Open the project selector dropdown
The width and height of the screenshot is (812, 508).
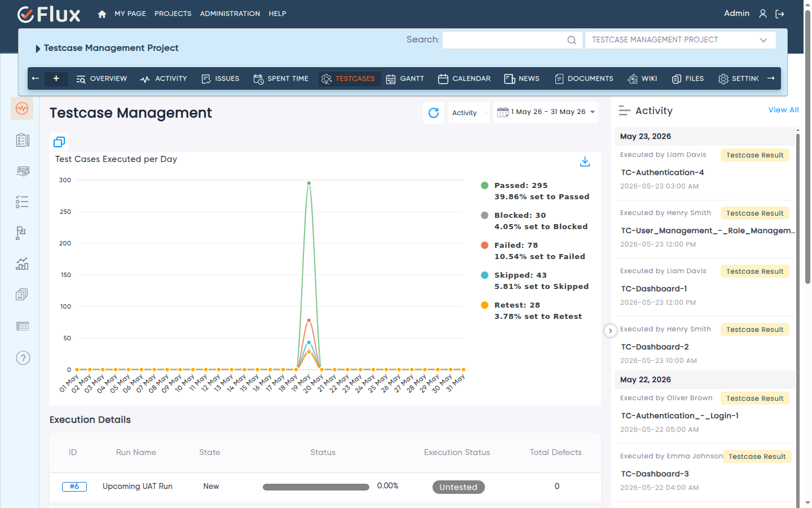(681, 40)
